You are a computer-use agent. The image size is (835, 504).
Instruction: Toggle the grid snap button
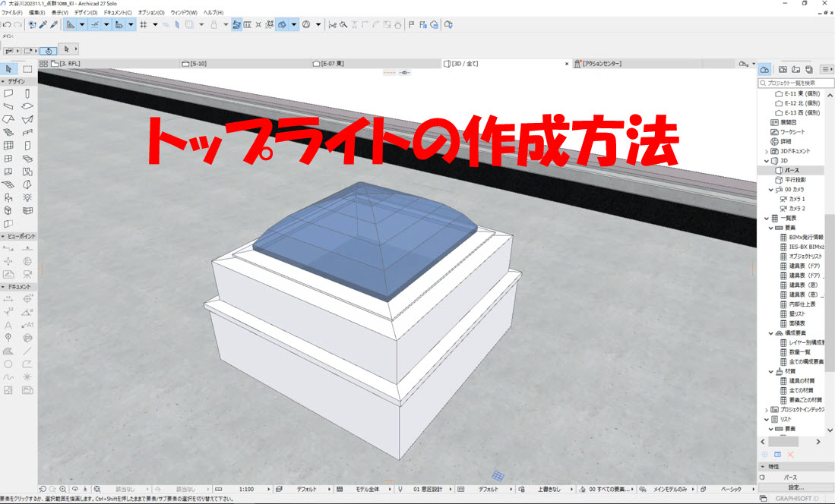(x=143, y=24)
